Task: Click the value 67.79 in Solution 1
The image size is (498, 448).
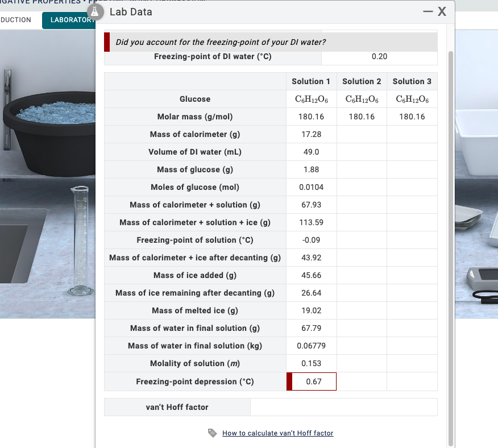Action: pos(312,328)
